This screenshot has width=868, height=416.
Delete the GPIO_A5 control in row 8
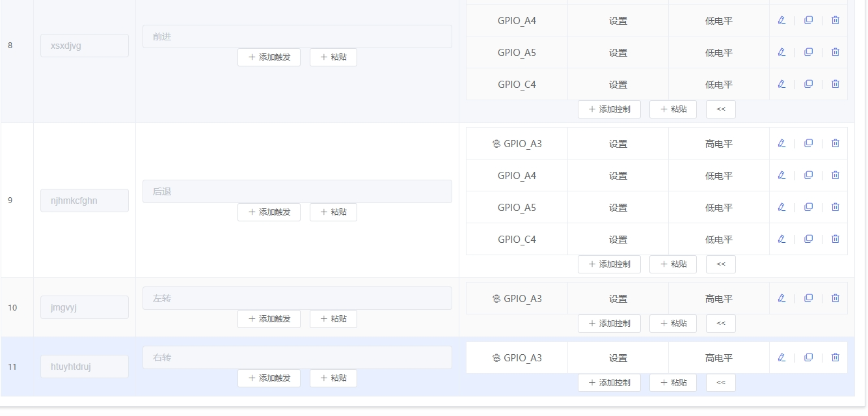tap(835, 52)
